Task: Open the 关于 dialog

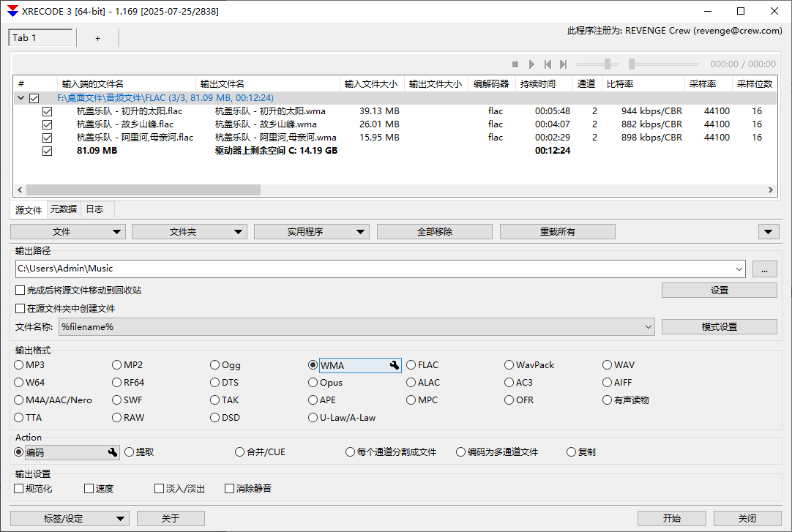Action: click(x=171, y=518)
